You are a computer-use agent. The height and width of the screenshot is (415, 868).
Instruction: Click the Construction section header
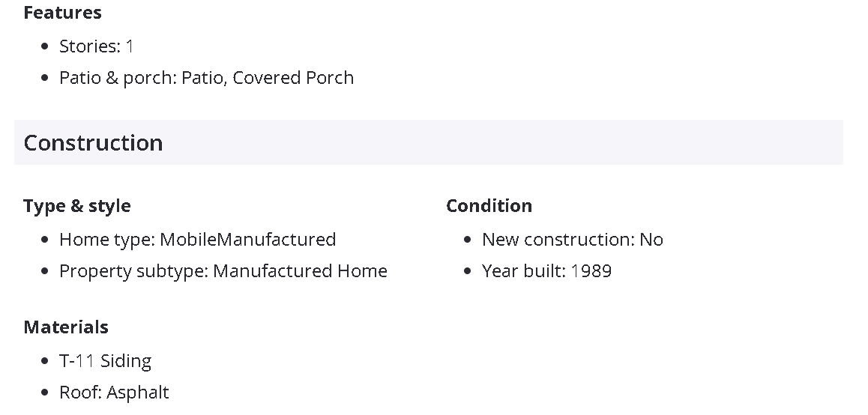pos(93,142)
